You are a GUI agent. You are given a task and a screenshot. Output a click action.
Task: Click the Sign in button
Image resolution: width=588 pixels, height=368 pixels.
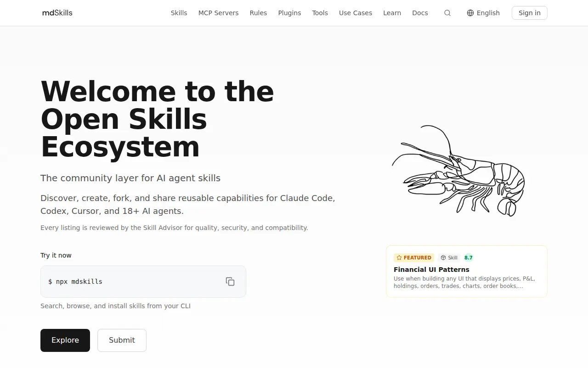529,13
